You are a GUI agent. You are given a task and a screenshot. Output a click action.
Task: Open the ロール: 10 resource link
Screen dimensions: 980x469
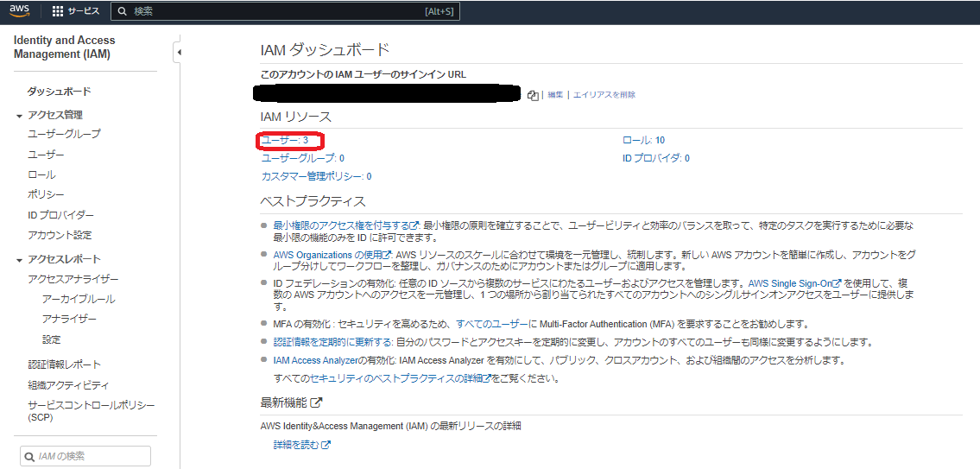pyautogui.click(x=643, y=140)
